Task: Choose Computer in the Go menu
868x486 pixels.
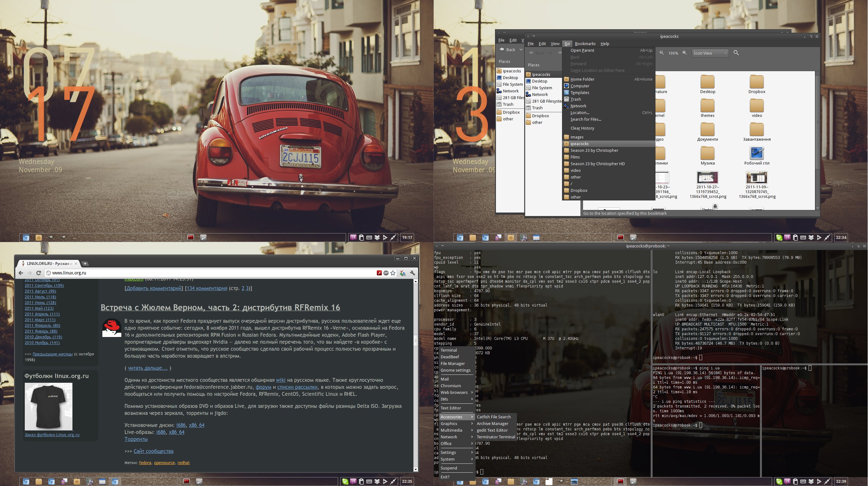Action: [x=608, y=86]
